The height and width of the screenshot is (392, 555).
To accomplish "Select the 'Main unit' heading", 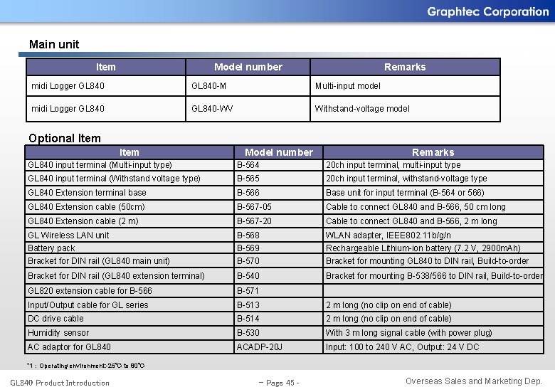I will [54, 44].
